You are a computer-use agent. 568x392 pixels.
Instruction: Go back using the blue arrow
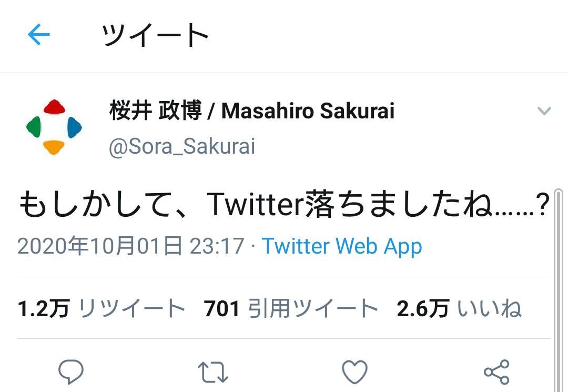38,35
